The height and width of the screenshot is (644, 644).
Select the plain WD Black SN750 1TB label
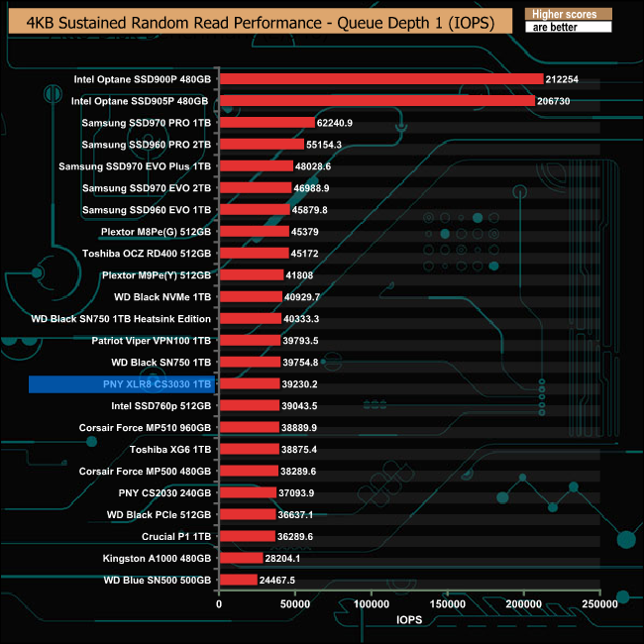point(161,363)
